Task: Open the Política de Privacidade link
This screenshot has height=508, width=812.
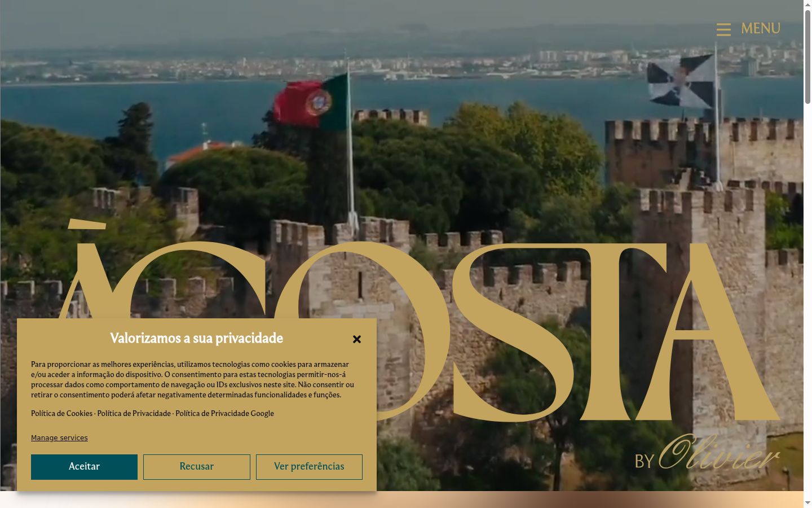Action: (x=134, y=414)
